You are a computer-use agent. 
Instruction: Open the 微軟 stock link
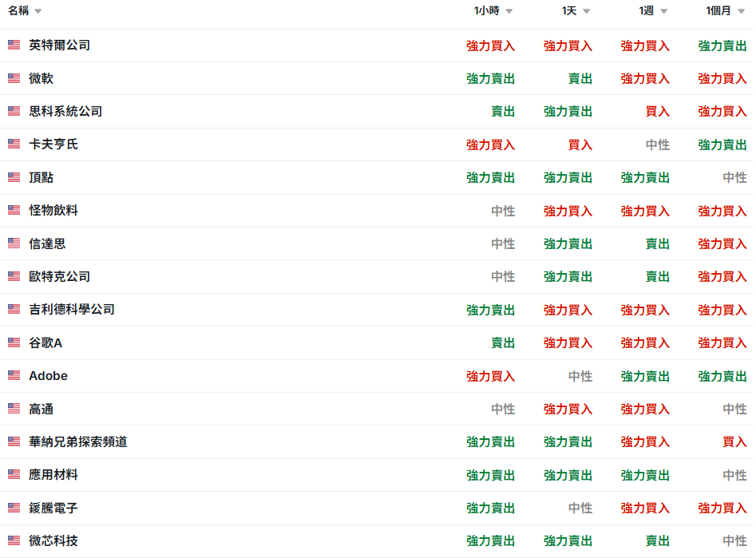(x=41, y=78)
